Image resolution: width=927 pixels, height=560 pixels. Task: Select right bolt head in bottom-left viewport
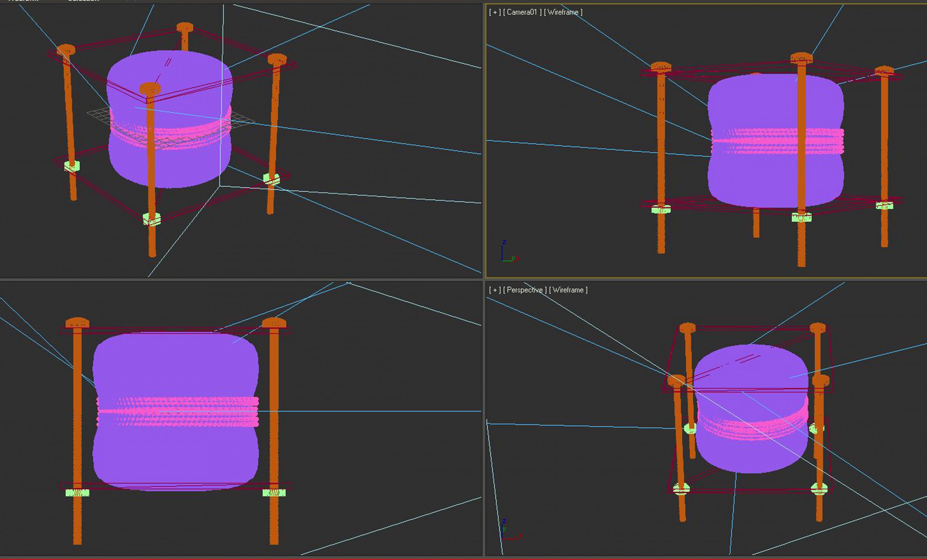[x=274, y=323]
